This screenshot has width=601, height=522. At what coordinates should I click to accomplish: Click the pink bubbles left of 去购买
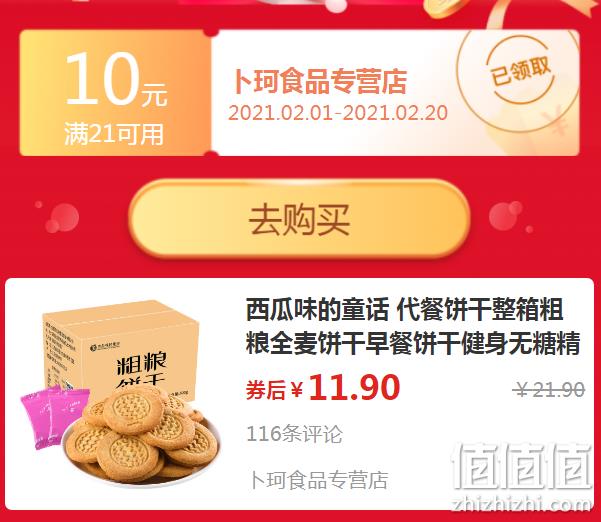click(x=58, y=217)
